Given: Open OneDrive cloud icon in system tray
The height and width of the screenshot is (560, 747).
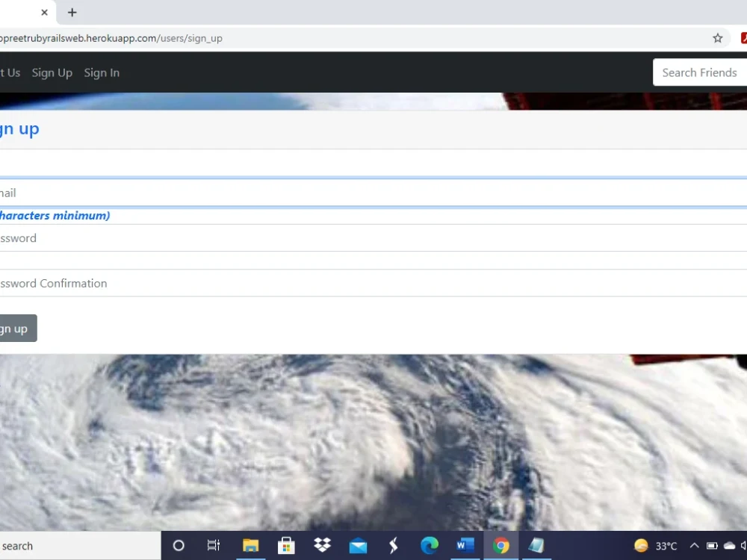Looking at the screenshot, I should (729, 546).
